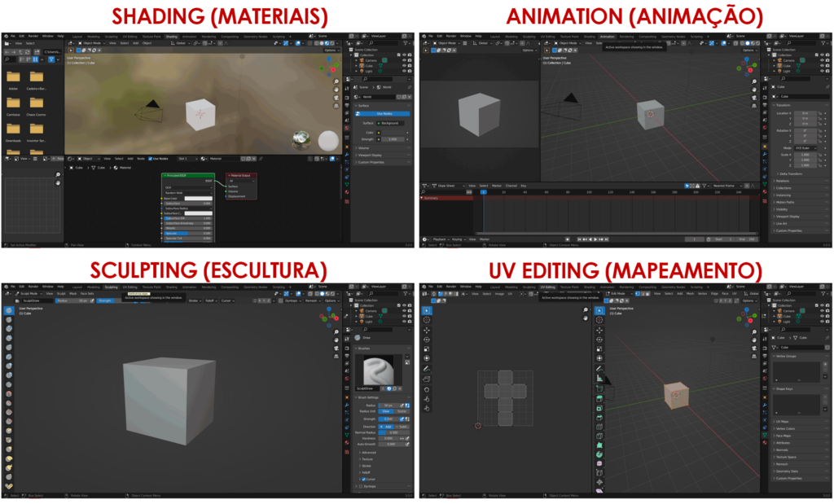The width and height of the screenshot is (834, 504).
Task: Open the Sculpt Mode dropdown in Sculpting header
Action: (29, 293)
